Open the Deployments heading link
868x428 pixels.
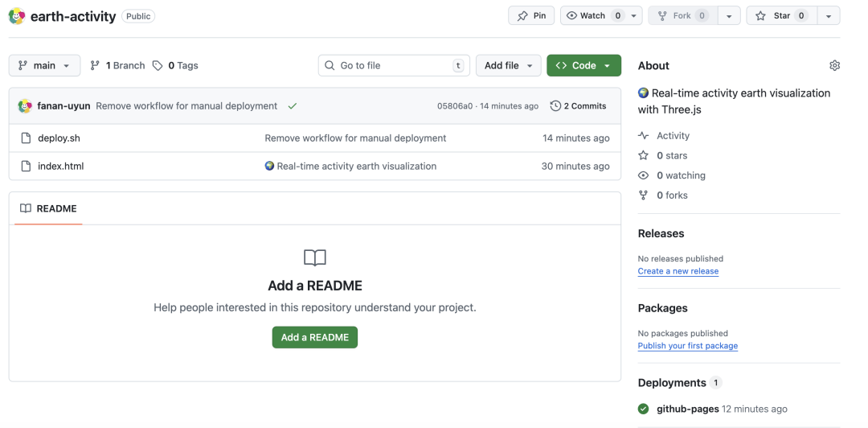[x=671, y=382]
